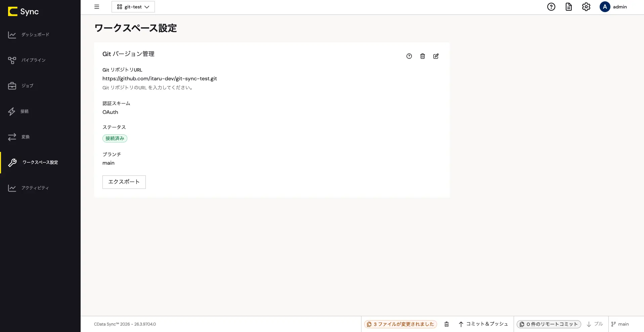This screenshot has height=332, width=644.
Task: Click OAuth authentication scheme value
Action: pyautogui.click(x=110, y=112)
